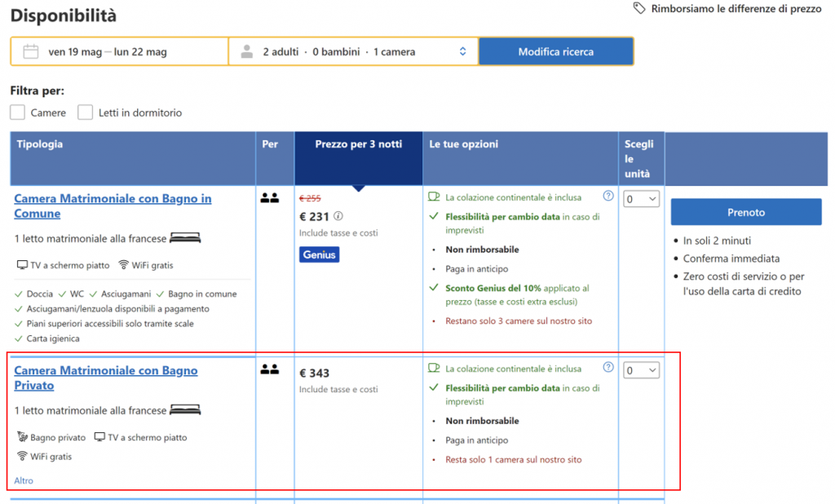Click the Tipologia column header
Viewport: 835px width, 504px height.
click(40, 144)
